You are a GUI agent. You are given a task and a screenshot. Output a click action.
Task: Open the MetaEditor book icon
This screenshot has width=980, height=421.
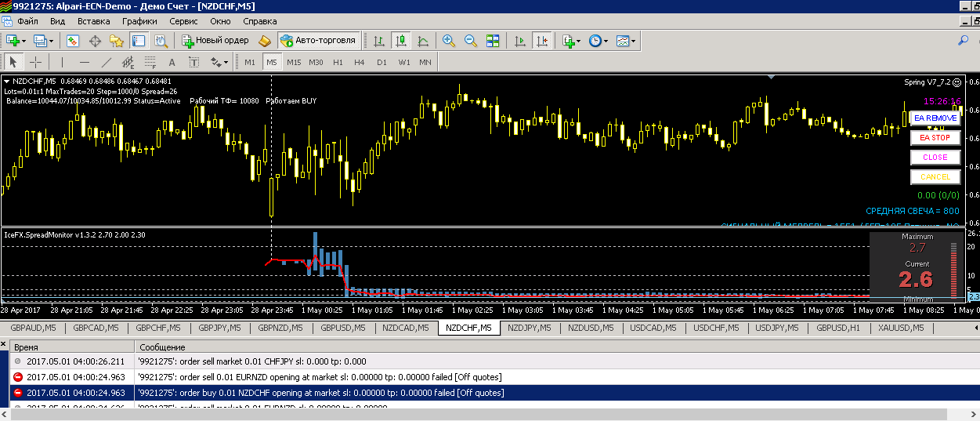click(x=264, y=40)
